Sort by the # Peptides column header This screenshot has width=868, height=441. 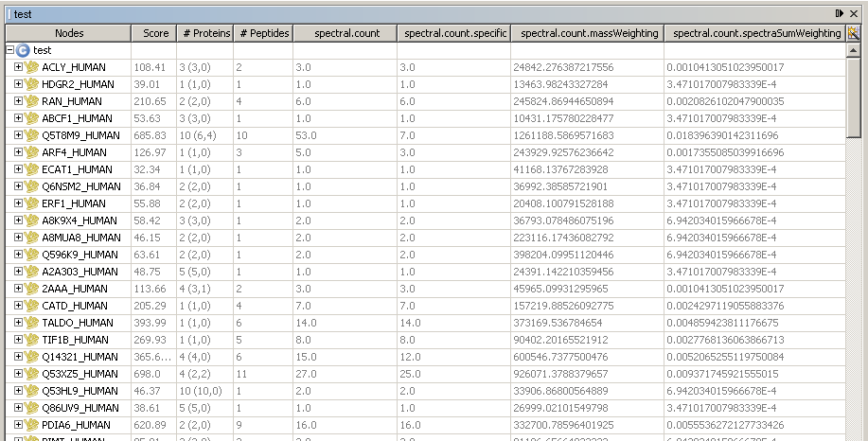point(261,33)
